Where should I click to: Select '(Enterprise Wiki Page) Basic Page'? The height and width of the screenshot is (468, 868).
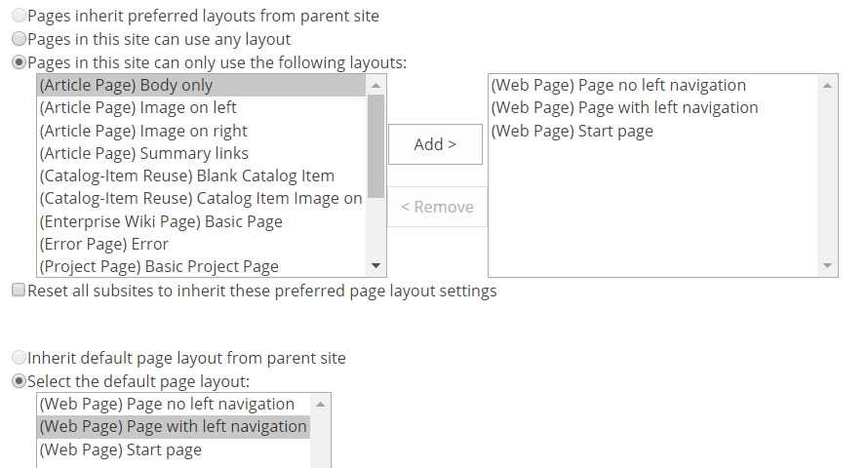point(202,221)
